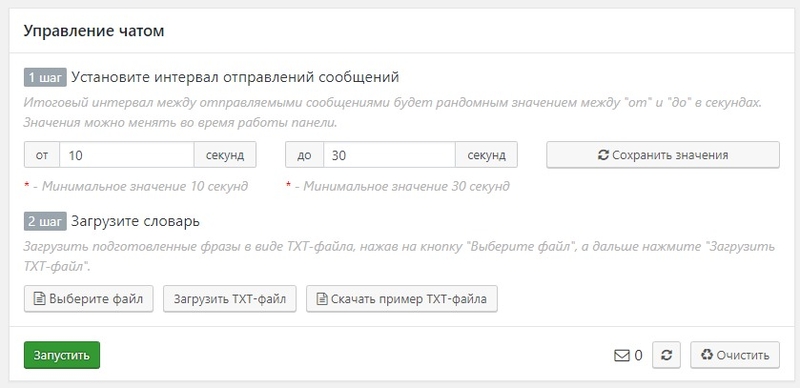Viewport: 800px width, 388px height.
Task: Click 'Установите интервал отправлений сообщений' heading
Action: 235,78
